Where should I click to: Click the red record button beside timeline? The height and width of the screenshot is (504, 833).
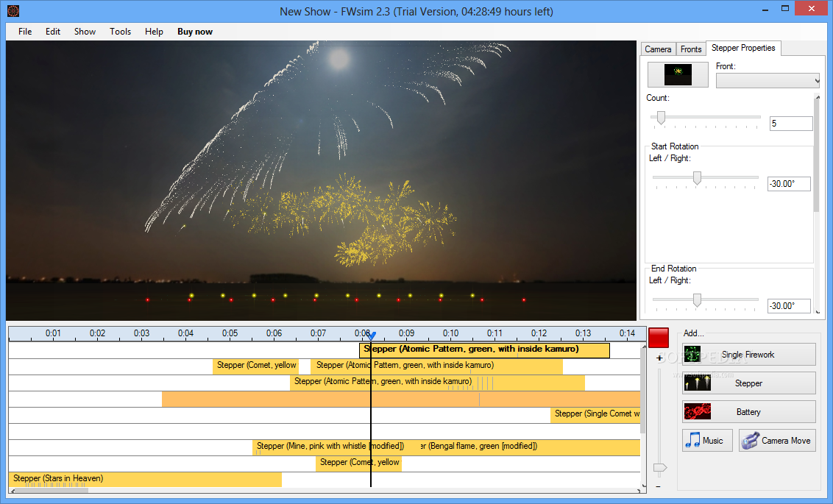pos(659,338)
